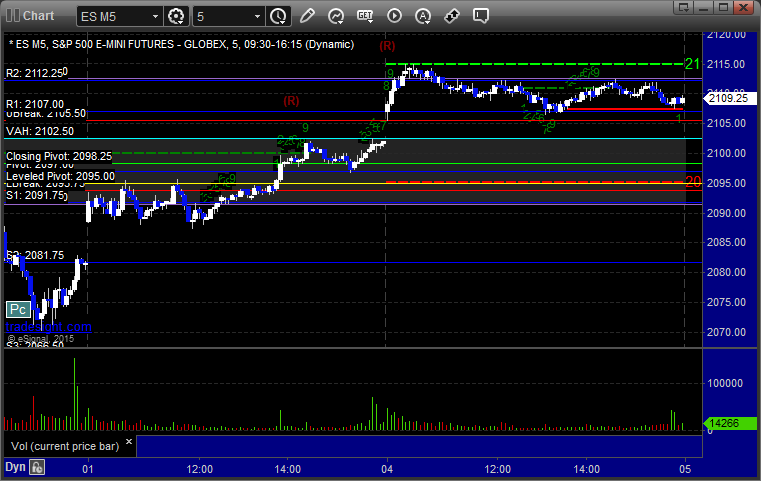The height and width of the screenshot is (481, 761).
Task: Select Vol (current price bar) label
Action: (65, 446)
